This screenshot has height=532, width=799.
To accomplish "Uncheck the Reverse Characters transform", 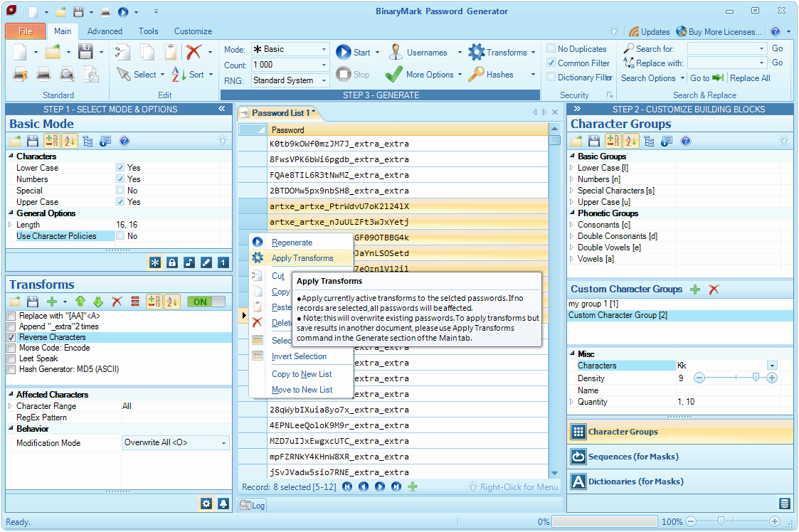I will [x=11, y=337].
